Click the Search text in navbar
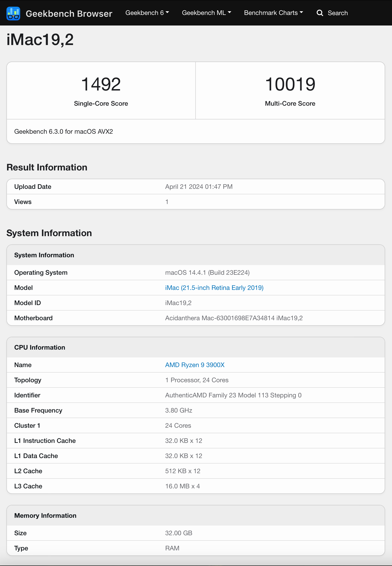This screenshot has width=392, height=566. (x=338, y=13)
